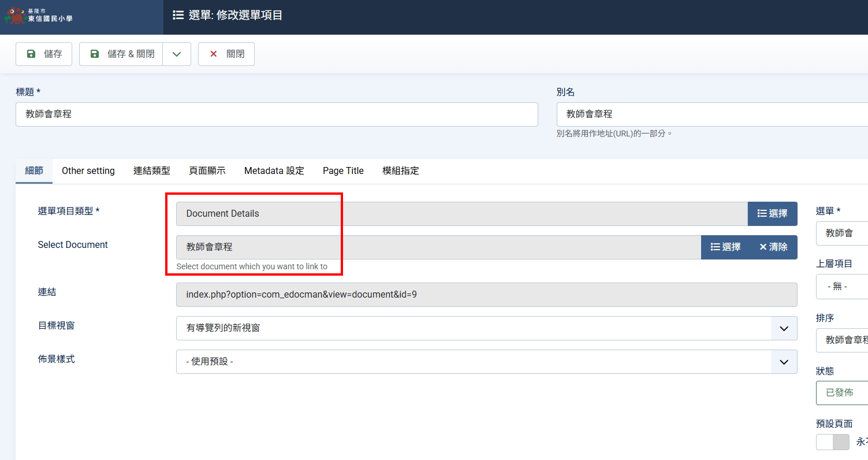
Task: Clear the selected document with 清除
Action: point(773,247)
